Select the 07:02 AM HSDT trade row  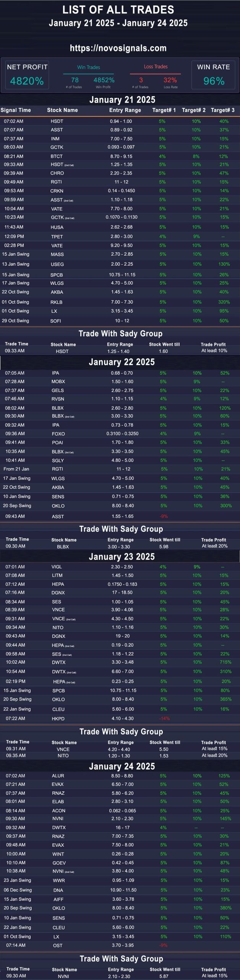pyautogui.click(x=120, y=121)
